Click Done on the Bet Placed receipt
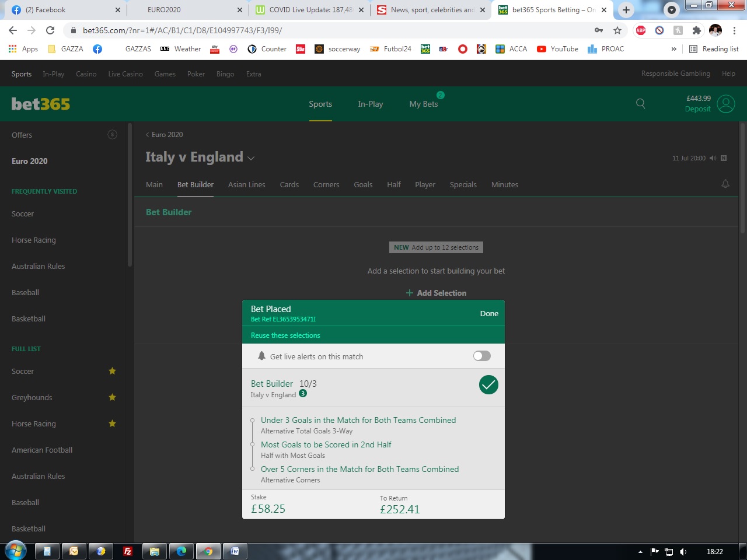Image resolution: width=747 pixels, height=560 pixels. pyautogui.click(x=489, y=313)
